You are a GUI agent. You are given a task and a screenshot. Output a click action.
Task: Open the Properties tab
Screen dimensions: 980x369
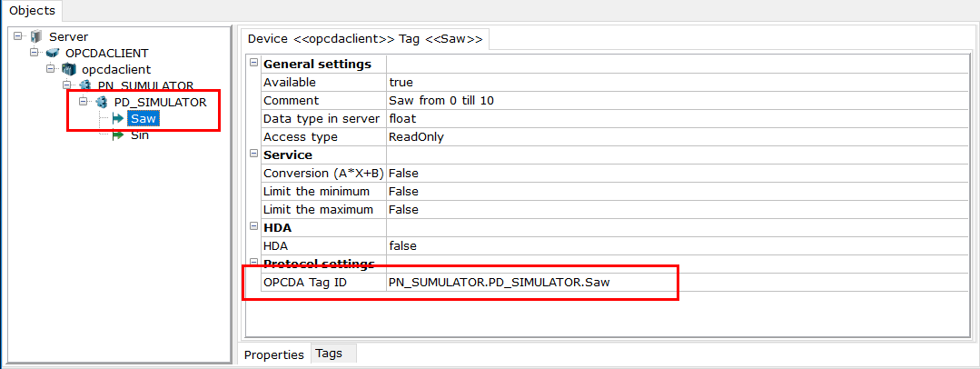(x=273, y=354)
